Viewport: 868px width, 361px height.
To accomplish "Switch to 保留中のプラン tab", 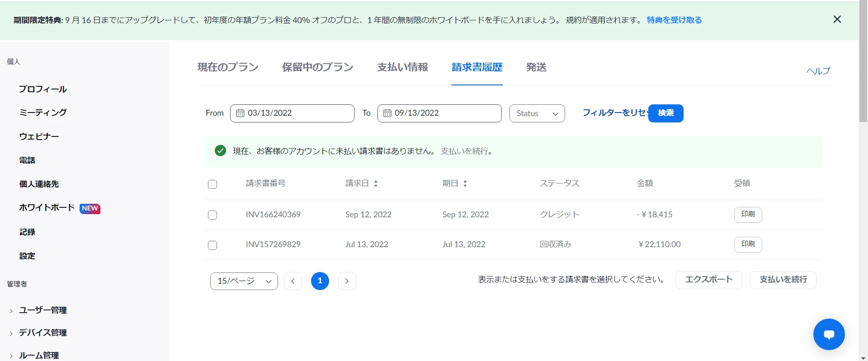I will click(318, 67).
